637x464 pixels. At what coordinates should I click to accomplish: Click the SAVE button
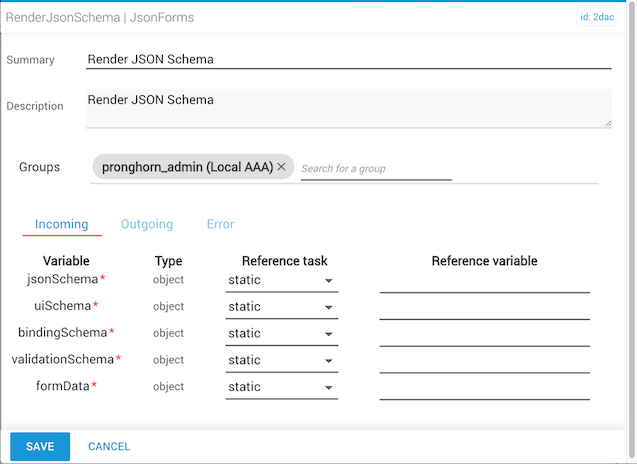point(40,446)
